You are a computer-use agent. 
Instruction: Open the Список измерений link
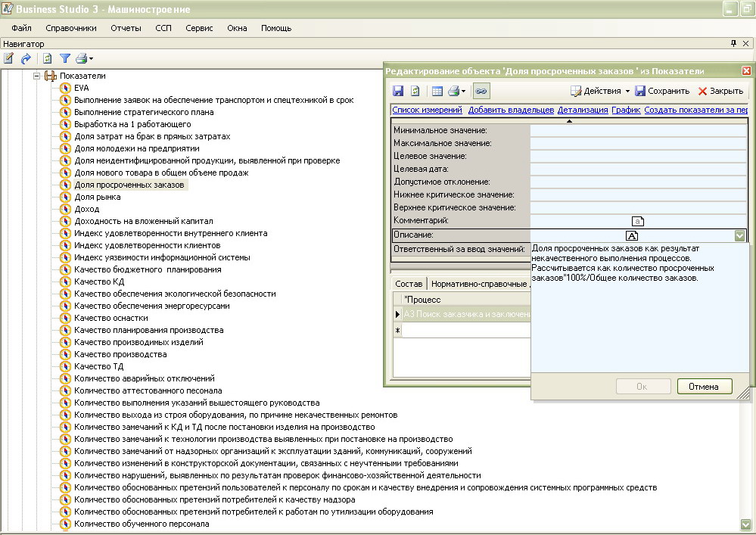pyautogui.click(x=427, y=110)
